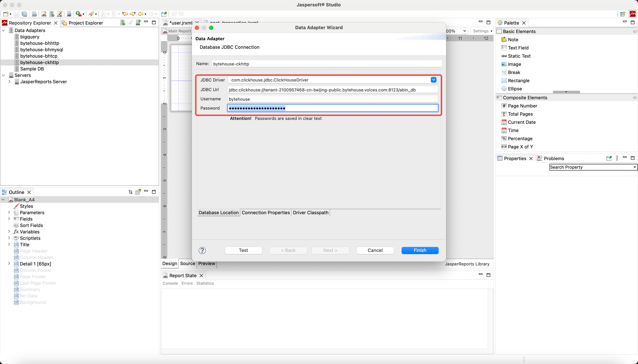Click the Outline tree view mode icon
Viewport: 638px width, 364px height.
(130, 192)
